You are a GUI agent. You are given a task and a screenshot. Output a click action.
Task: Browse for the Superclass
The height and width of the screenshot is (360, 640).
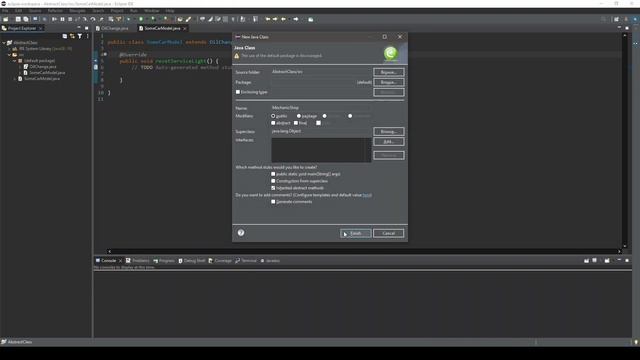[x=389, y=131]
